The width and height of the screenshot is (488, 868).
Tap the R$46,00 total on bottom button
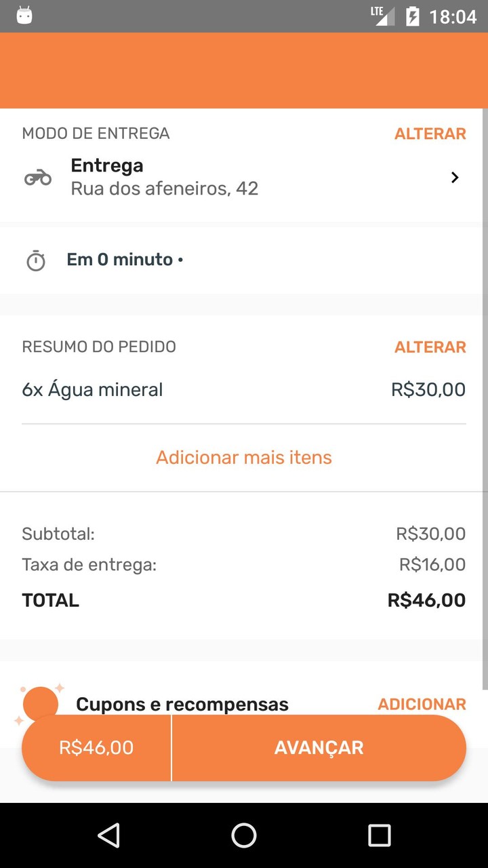96,747
